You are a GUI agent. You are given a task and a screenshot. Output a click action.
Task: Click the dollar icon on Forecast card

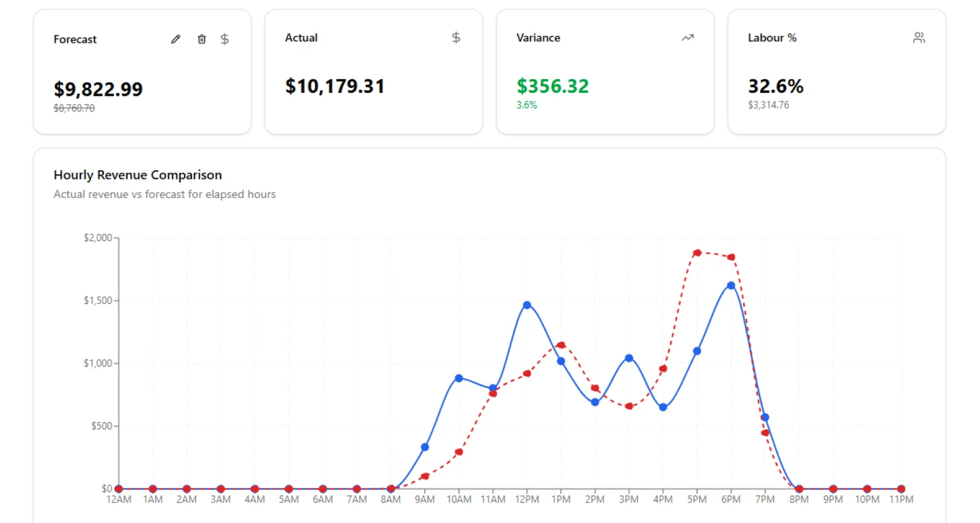coord(225,39)
